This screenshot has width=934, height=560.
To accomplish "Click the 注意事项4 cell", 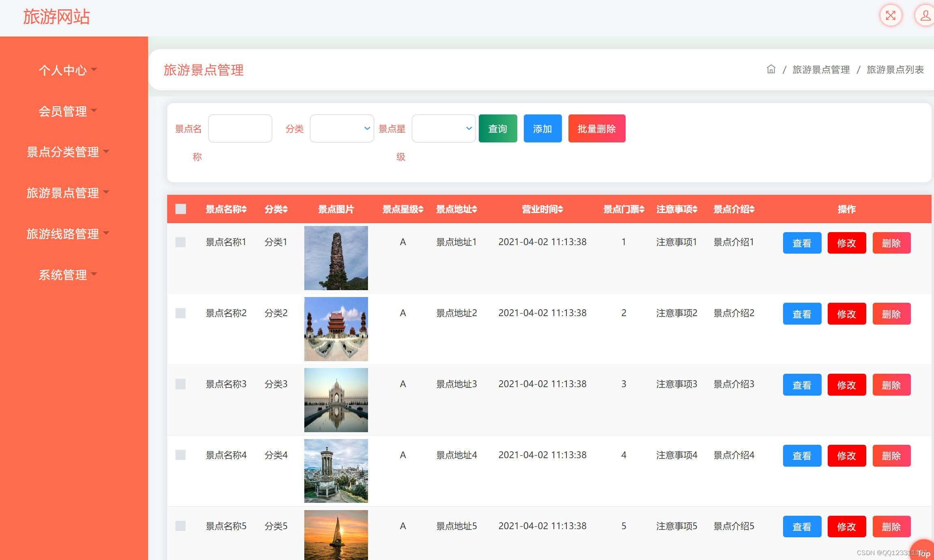I will point(677,455).
